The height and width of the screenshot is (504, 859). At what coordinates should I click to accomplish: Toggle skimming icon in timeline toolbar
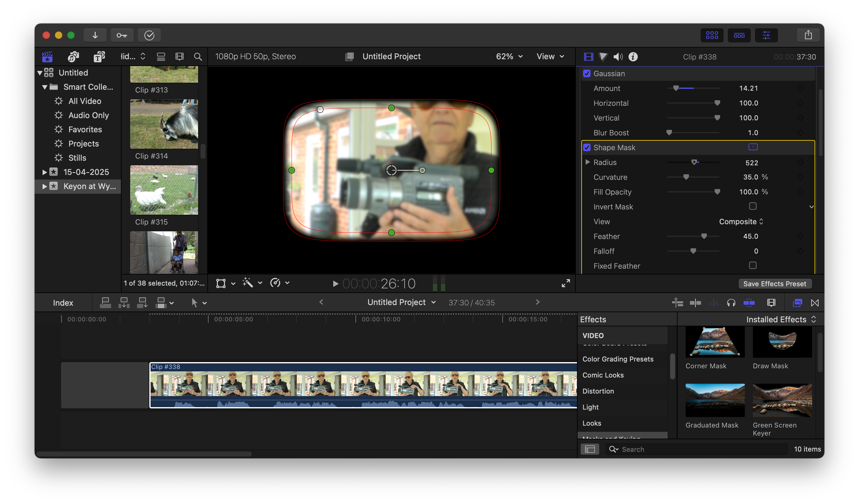click(695, 303)
